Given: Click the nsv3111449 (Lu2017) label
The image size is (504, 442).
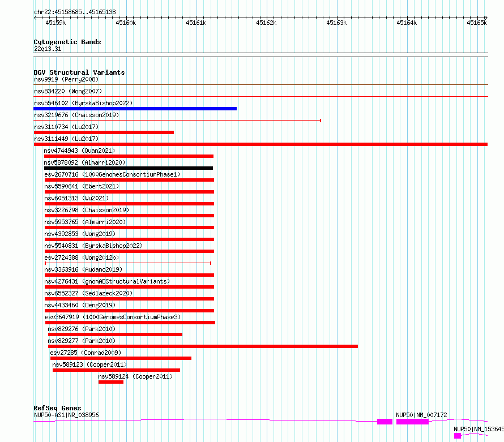Looking at the screenshot, I should click(66, 139).
